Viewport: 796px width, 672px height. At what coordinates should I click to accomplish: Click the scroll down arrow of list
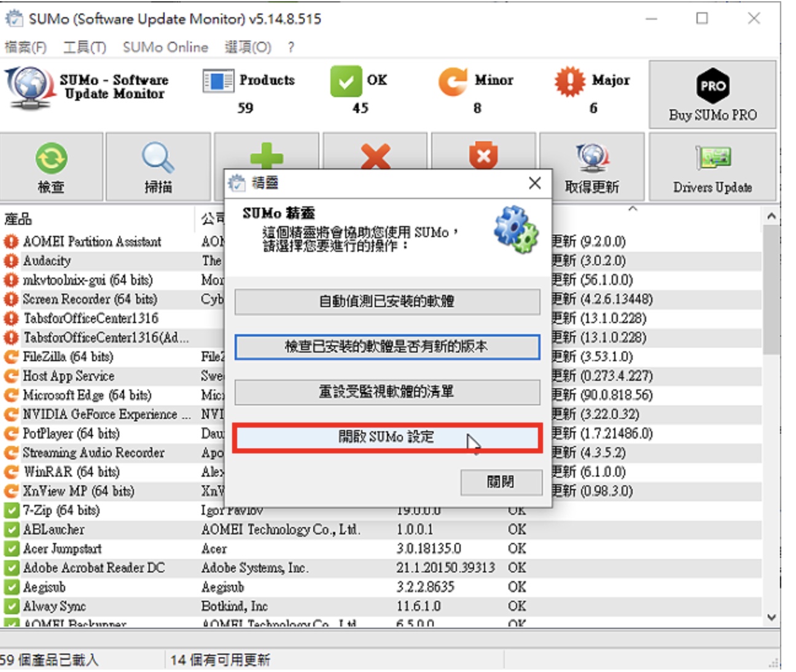[771, 617]
